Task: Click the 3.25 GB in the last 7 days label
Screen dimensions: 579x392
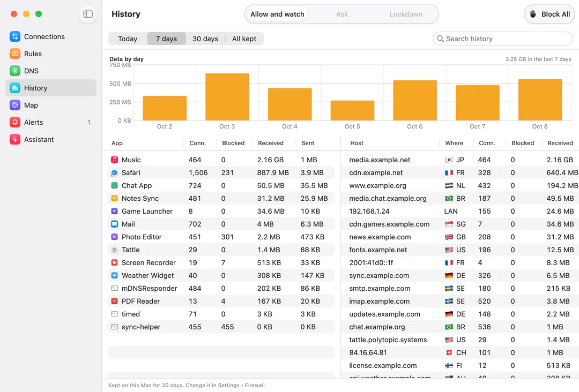Action: (x=538, y=59)
